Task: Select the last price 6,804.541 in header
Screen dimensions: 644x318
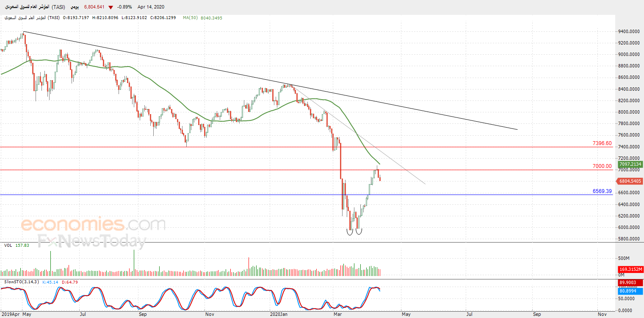Action: tap(94, 7)
